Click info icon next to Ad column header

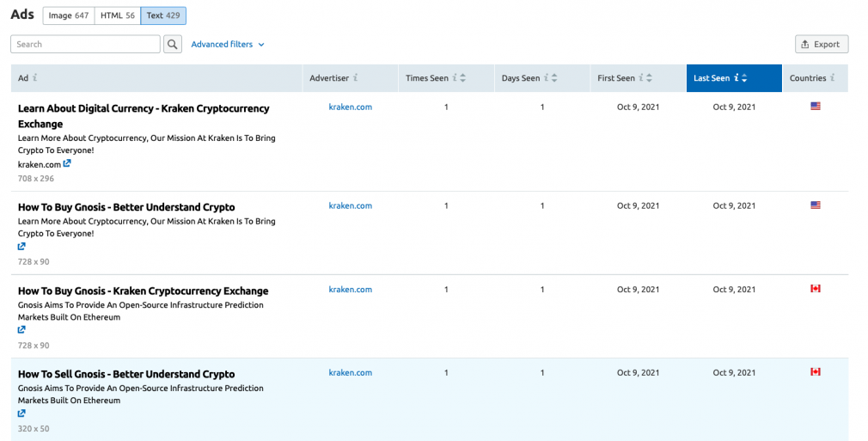click(x=35, y=77)
